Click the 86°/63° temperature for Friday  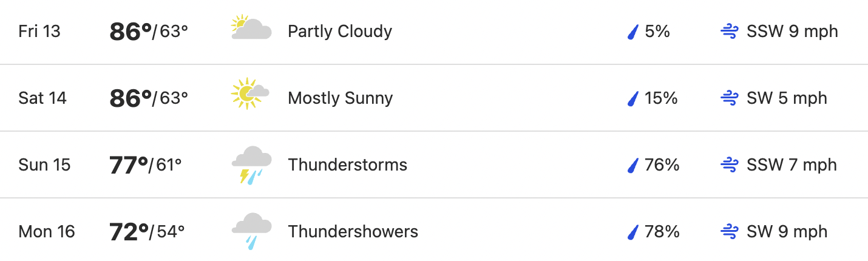tap(149, 32)
